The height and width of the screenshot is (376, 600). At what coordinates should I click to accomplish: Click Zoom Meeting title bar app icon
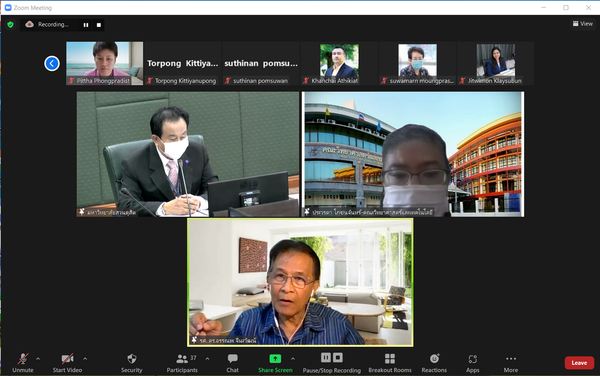[8, 8]
